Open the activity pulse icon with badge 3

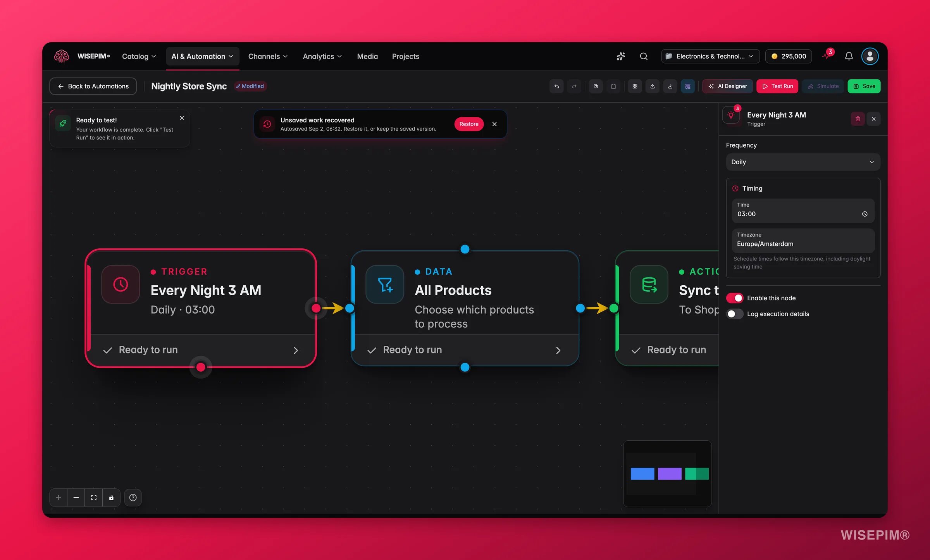coord(827,55)
